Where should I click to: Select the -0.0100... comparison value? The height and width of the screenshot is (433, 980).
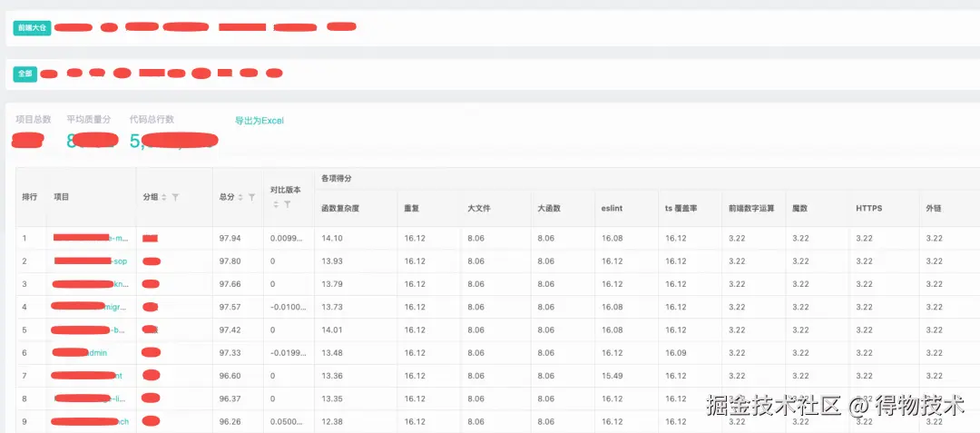pos(289,307)
